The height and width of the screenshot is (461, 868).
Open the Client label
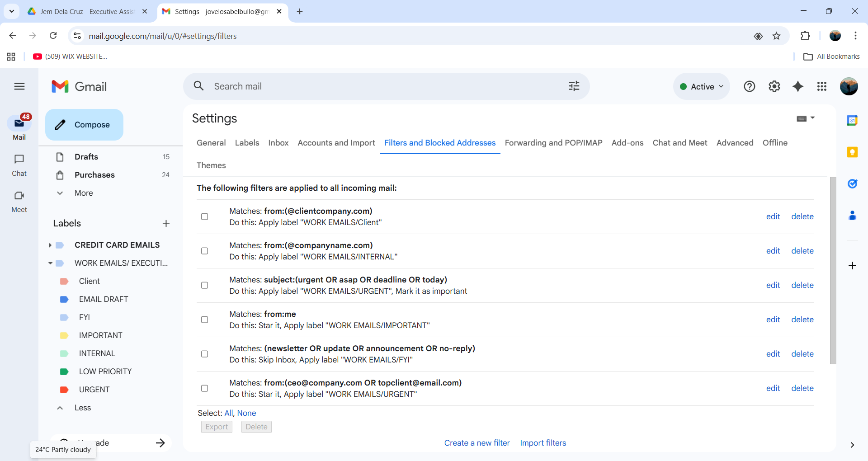[x=90, y=281]
